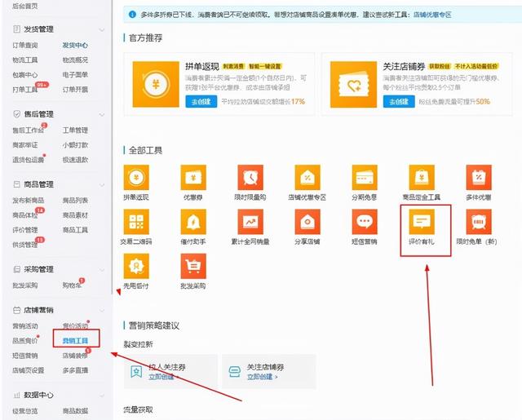Open 评价管理 in the sidebar
The width and height of the screenshot is (522, 420).
25,230
